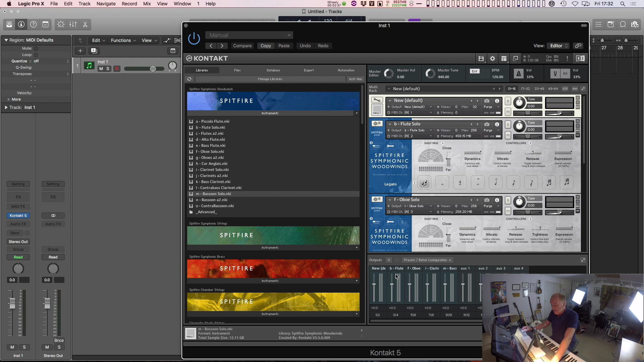Click the info icon on f - Oboe Solo header
This screenshot has width=644, height=362.
pyautogui.click(x=497, y=200)
